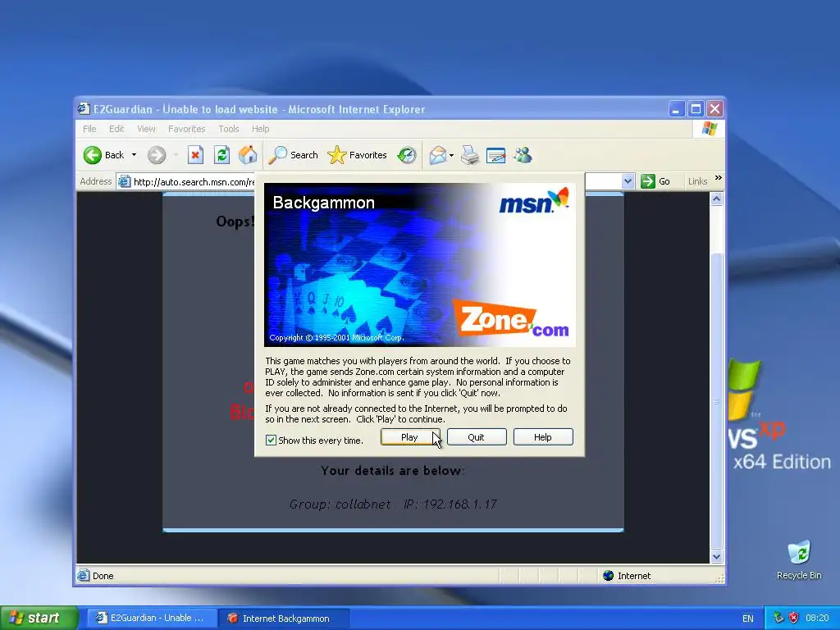Click the "Your details are below:" text
The height and width of the screenshot is (630, 840).
[x=393, y=471]
